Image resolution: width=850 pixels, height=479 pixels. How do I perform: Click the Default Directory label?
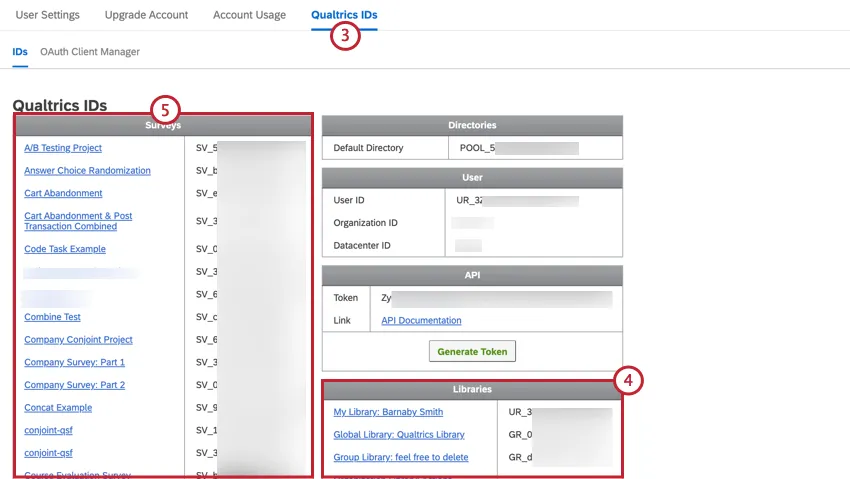tap(368, 147)
